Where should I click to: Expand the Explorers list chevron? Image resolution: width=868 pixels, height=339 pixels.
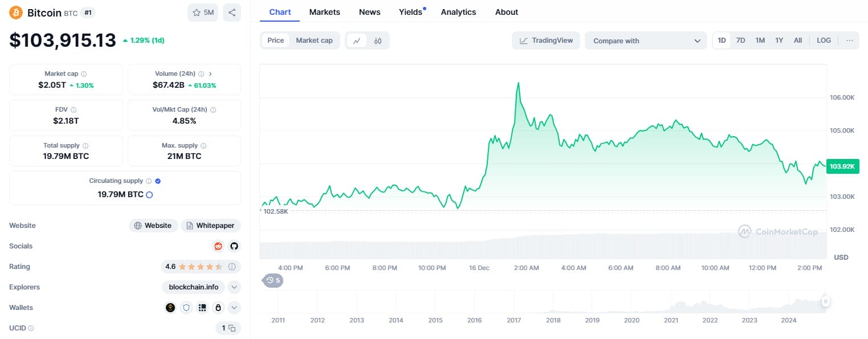234,287
